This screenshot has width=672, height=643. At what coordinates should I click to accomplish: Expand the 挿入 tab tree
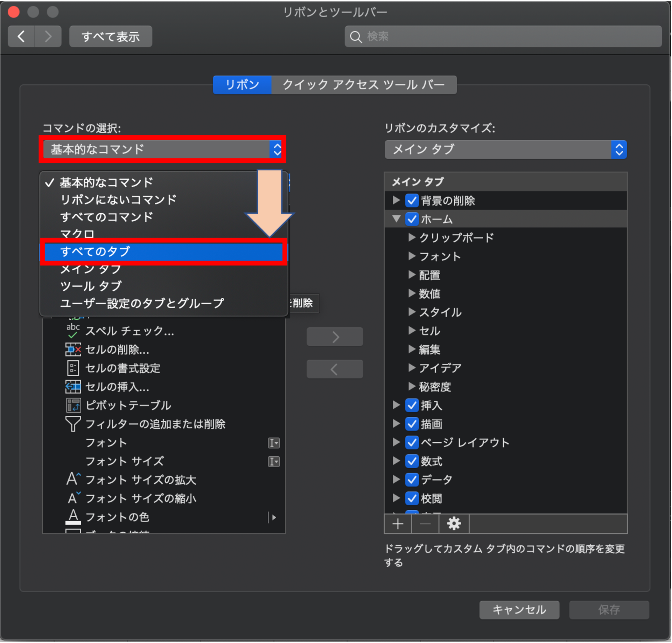pyautogui.click(x=396, y=405)
